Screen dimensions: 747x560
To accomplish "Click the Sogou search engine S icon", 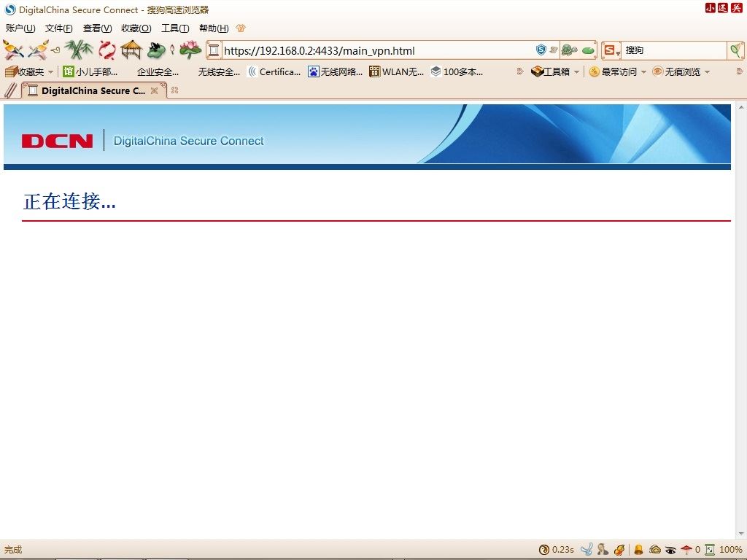I will click(x=608, y=50).
